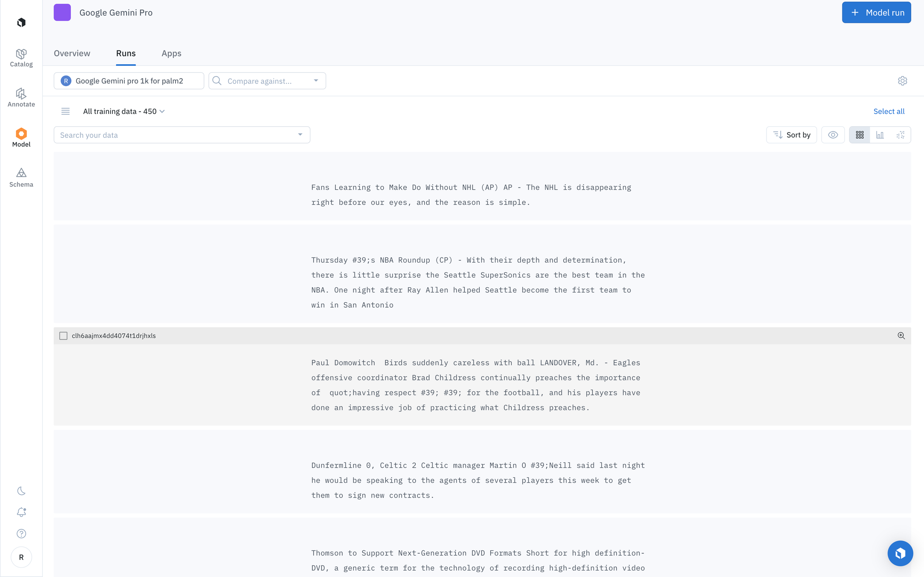The height and width of the screenshot is (577, 924).
Task: Click the purple Google Gemini Pro swatch
Action: point(62,12)
